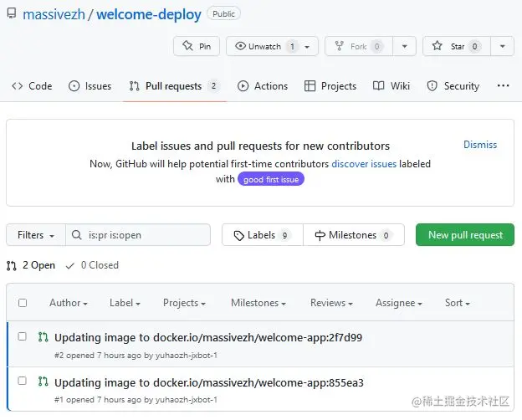Click open-PR icon beside welcome-app:855ea3
The width and height of the screenshot is (522, 420).
tap(43, 382)
